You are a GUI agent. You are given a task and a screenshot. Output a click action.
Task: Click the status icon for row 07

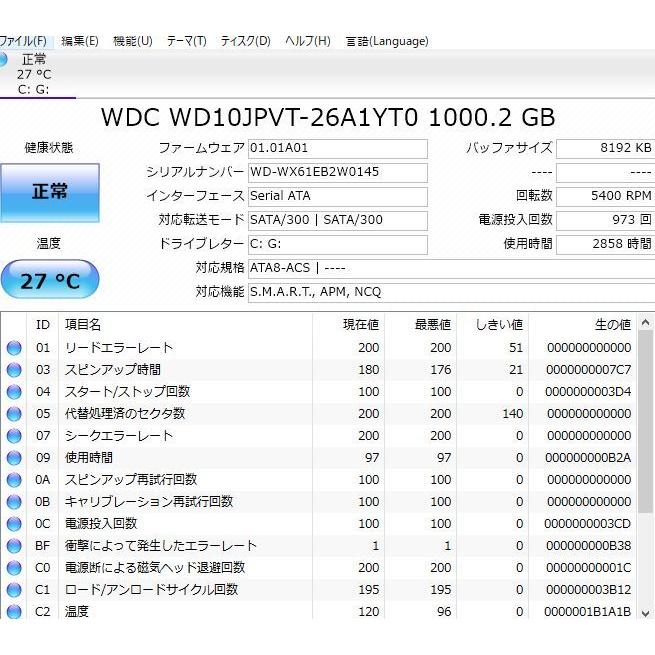click(14, 436)
